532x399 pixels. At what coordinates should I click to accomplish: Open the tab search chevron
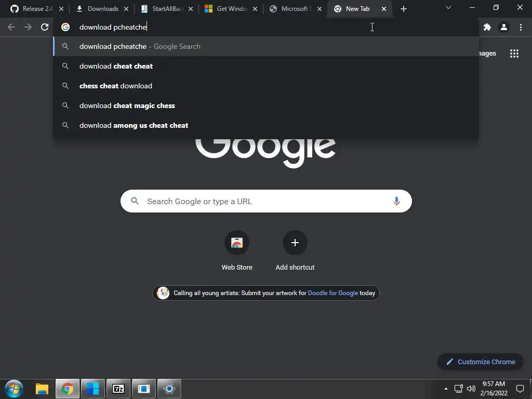[448, 7]
